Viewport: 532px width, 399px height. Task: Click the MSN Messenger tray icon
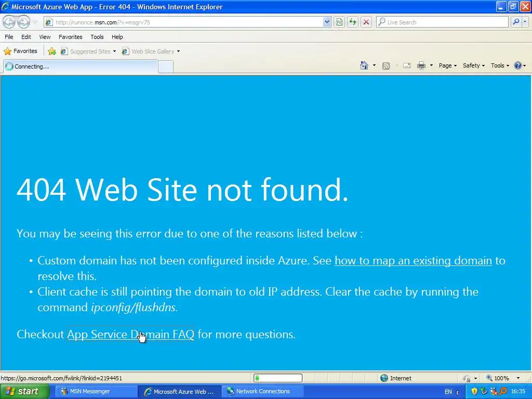[x=494, y=392]
